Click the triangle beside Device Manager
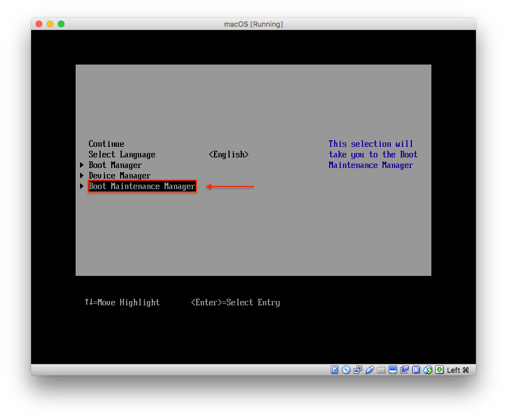507x420 pixels. point(82,176)
